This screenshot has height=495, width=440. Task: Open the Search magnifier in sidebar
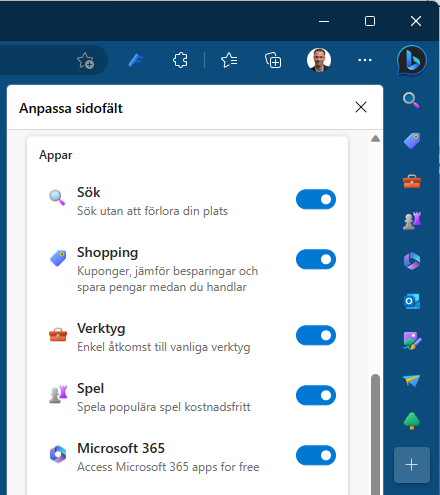tap(411, 100)
